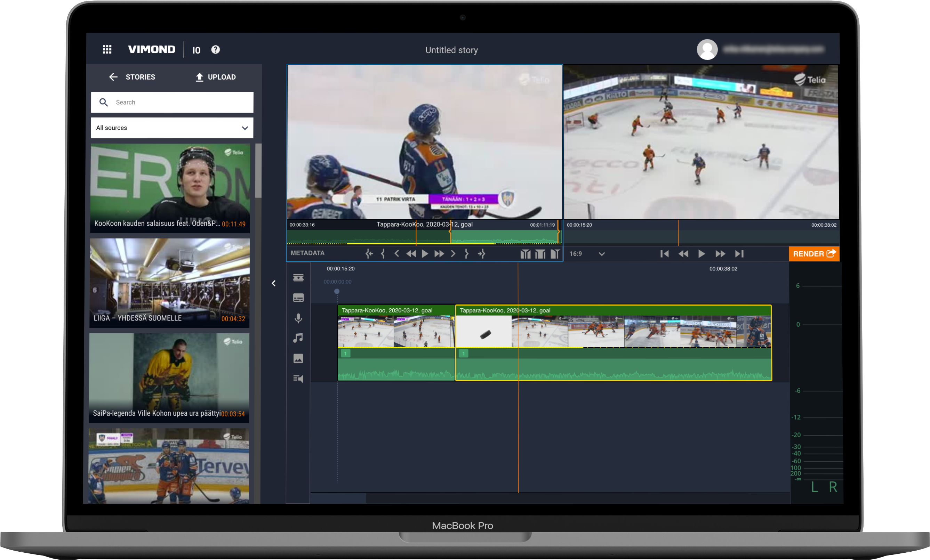Step one frame back in source player
The width and height of the screenshot is (930, 560).
coord(397,254)
